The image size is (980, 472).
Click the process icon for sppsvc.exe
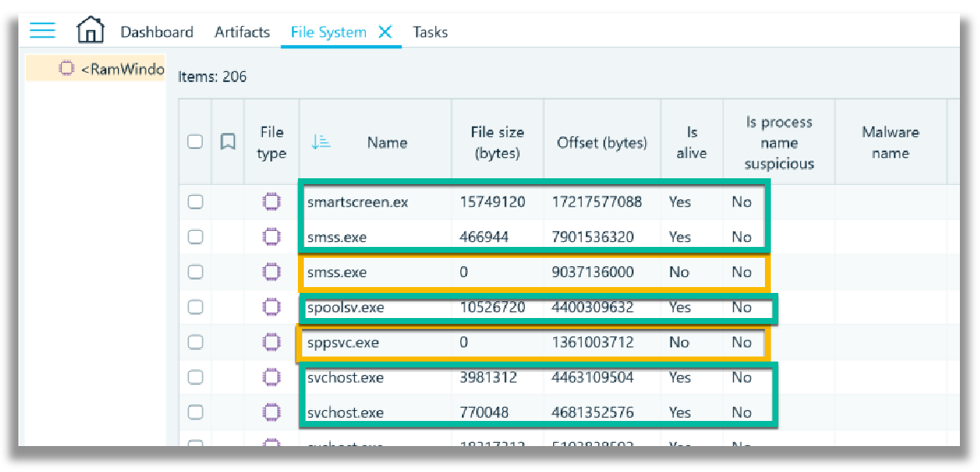point(270,342)
